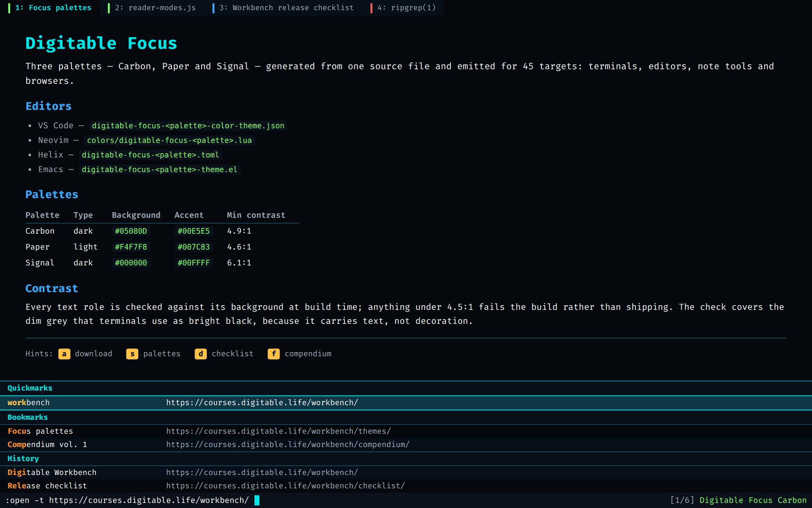Click the Signal palette name cell
Image resolution: width=812 pixels, height=508 pixels.
point(40,263)
